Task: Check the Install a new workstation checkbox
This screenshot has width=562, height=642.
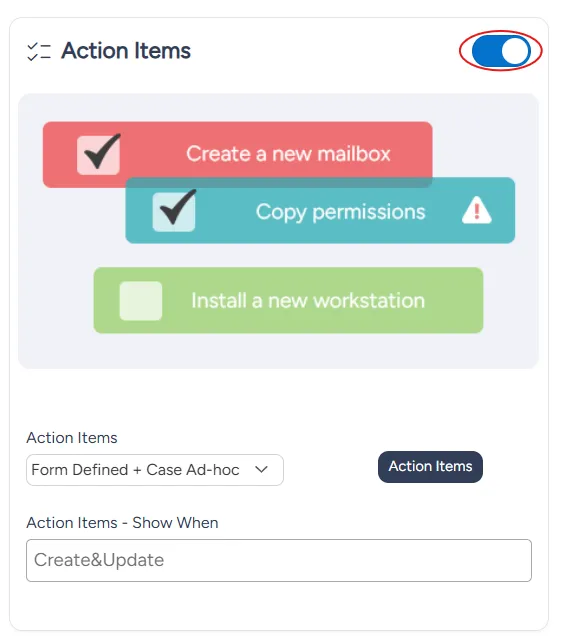Action: pos(141,301)
